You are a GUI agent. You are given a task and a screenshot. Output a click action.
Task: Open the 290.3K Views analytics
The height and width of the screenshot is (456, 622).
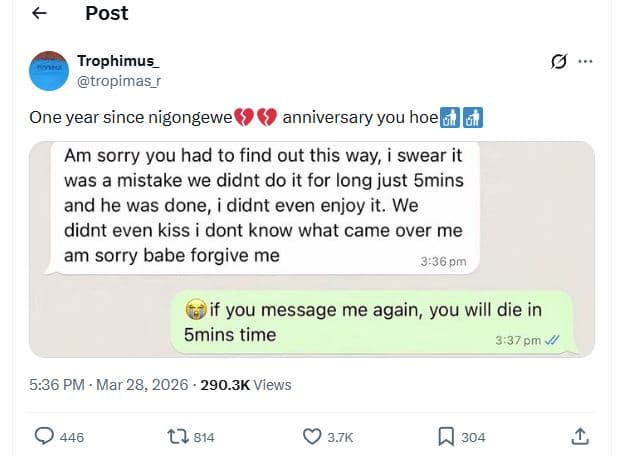(x=246, y=384)
